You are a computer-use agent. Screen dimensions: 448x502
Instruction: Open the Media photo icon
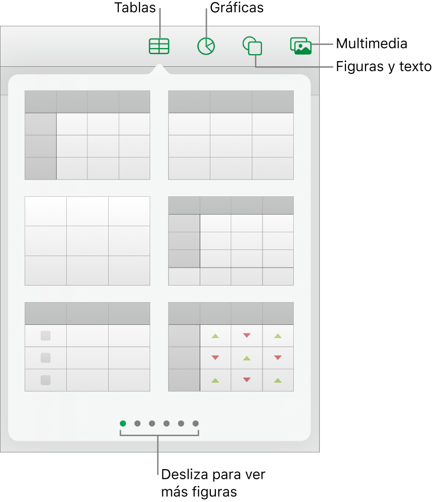301,46
